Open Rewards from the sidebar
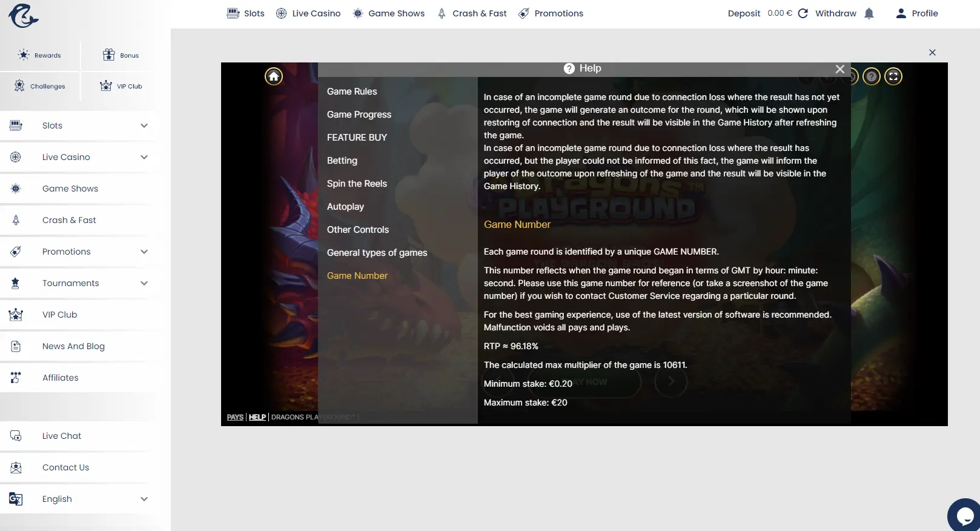Image resolution: width=980 pixels, height=531 pixels. (40, 55)
